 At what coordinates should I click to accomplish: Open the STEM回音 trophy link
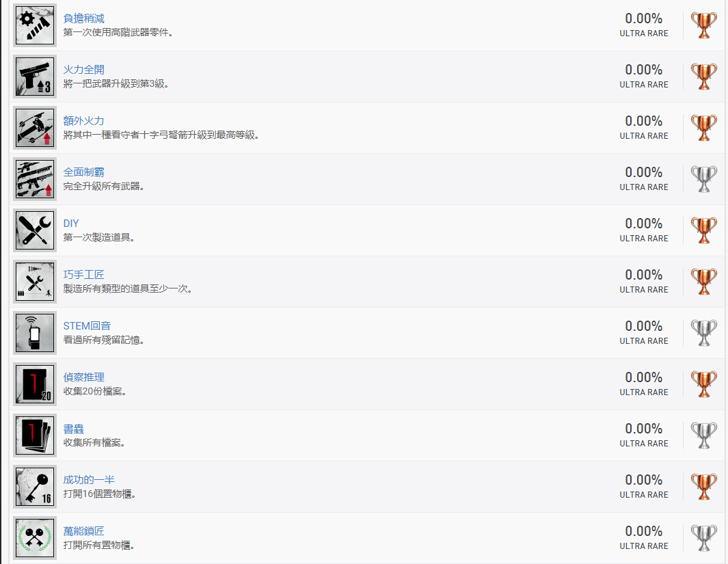point(87,326)
